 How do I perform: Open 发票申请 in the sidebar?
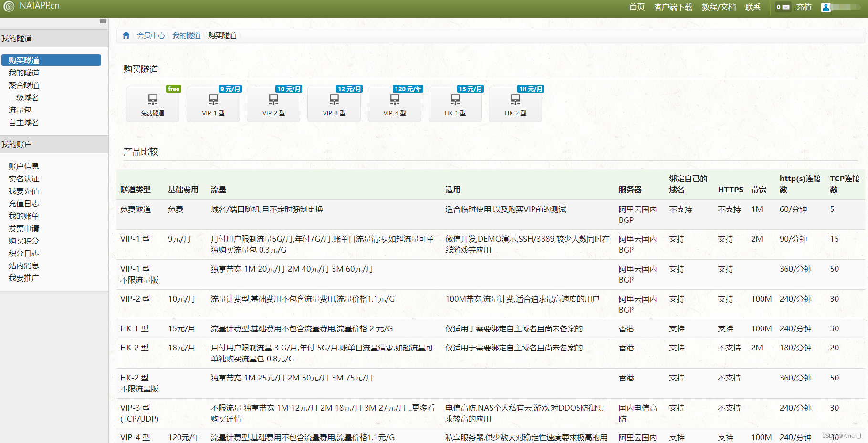click(x=24, y=228)
